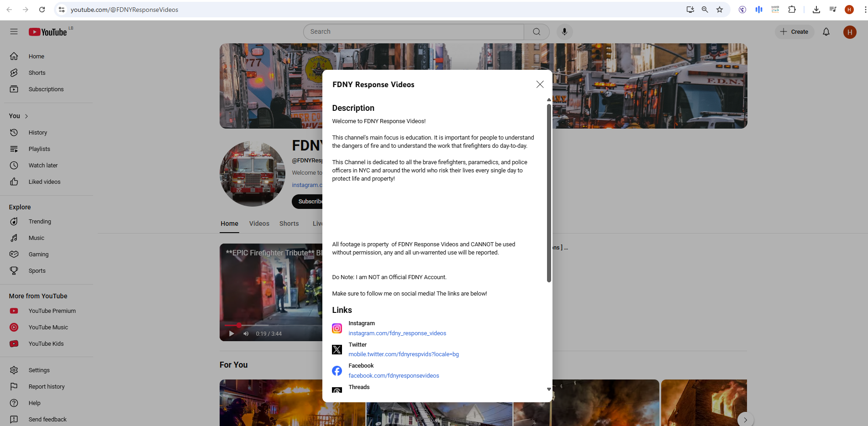The image size is (868, 426).
Task: Select the Shorts channel tab
Action: (289, 223)
